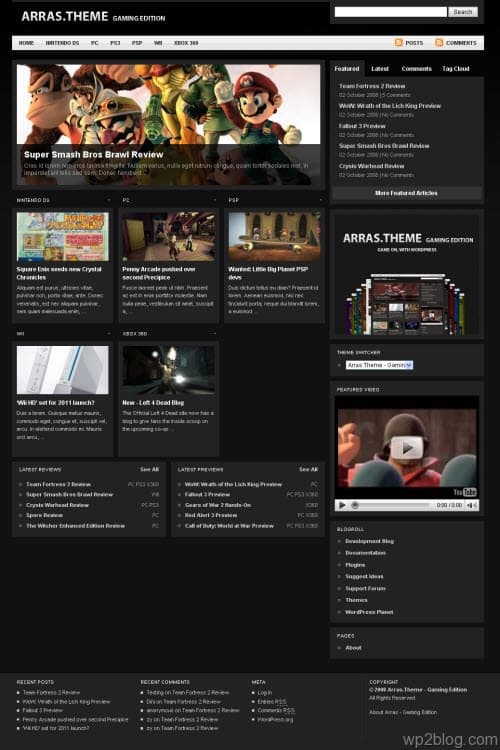Open the PS3 menu item
The image size is (500, 750).
(x=115, y=43)
